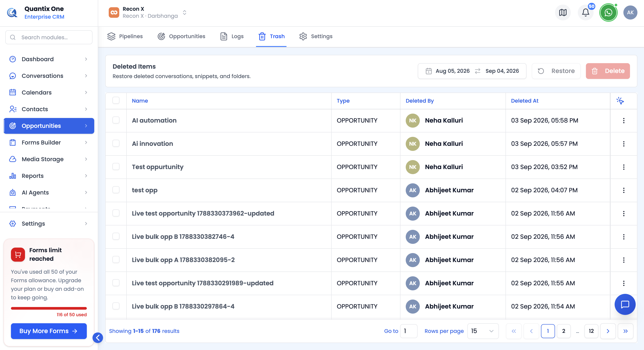Check the AI automation row checkbox
Screen dimensions: 644x350
(116, 120)
